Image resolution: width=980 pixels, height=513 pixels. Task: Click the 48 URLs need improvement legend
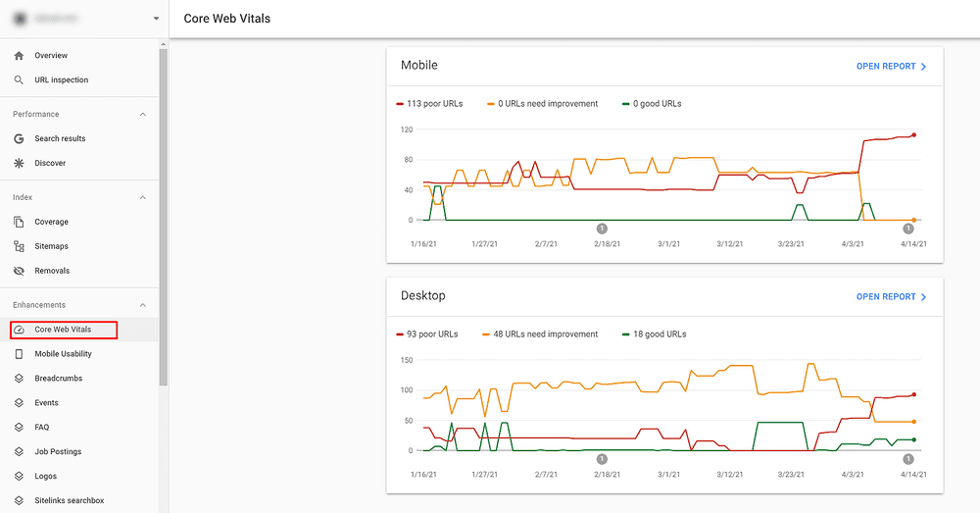pyautogui.click(x=540, y=334)
